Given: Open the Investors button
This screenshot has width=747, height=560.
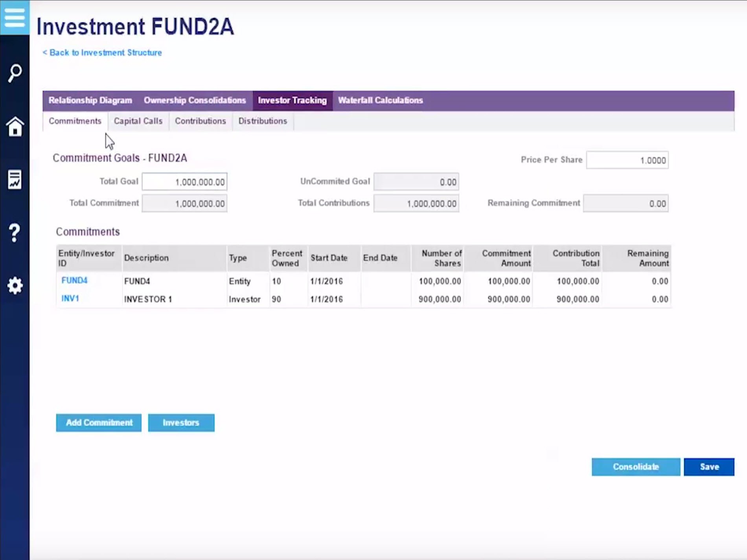Looking at the screenshot, I should pyautogui.click(x=181, y=422).
